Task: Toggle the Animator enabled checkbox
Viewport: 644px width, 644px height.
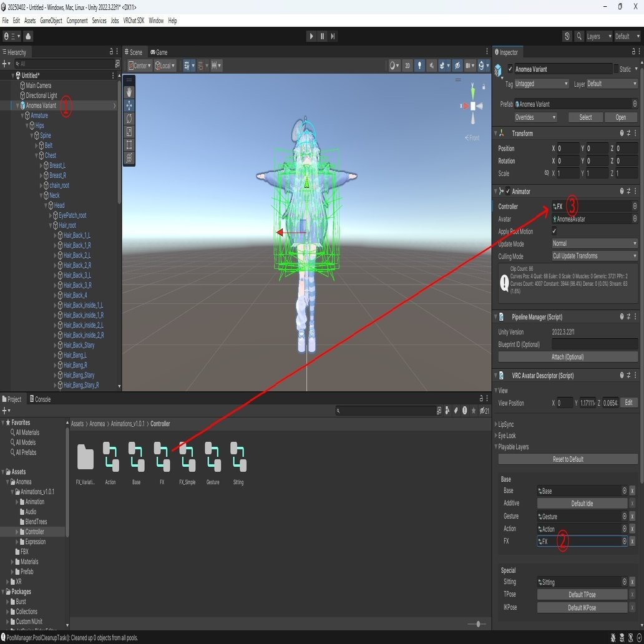Action: coord(507,191)
